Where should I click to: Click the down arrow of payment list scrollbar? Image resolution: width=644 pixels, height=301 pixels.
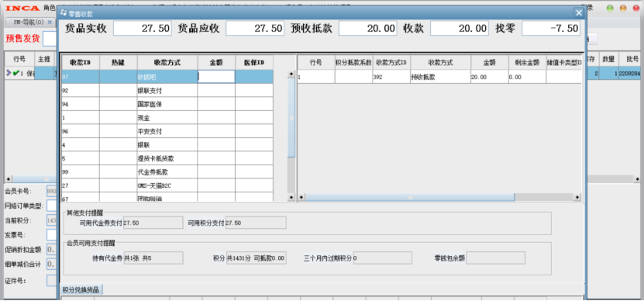point(291,197)
